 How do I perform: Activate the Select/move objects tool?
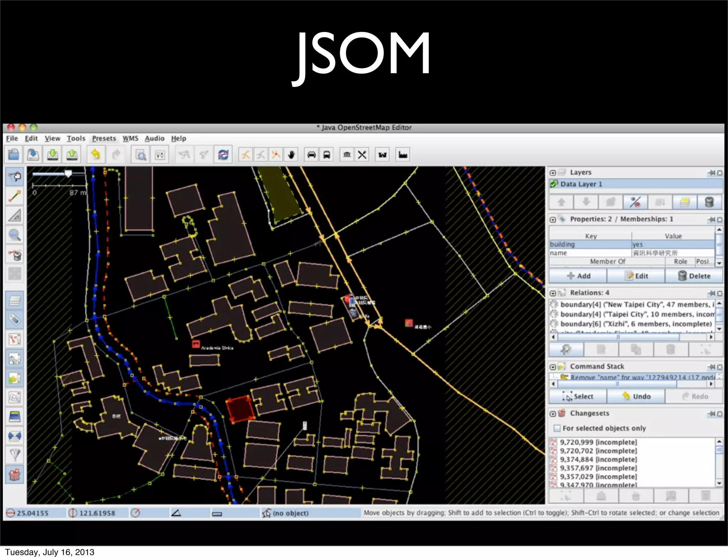click(15, 176)
